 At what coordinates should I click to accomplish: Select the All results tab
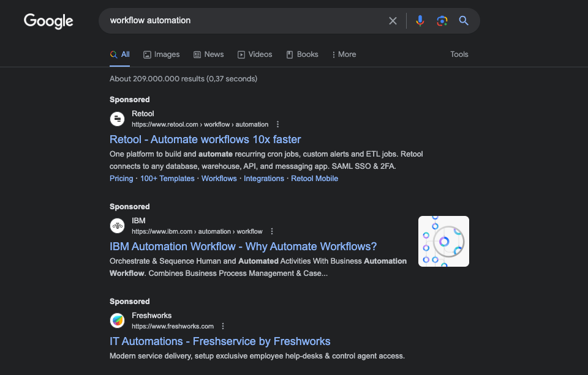(x=119, y=54)
